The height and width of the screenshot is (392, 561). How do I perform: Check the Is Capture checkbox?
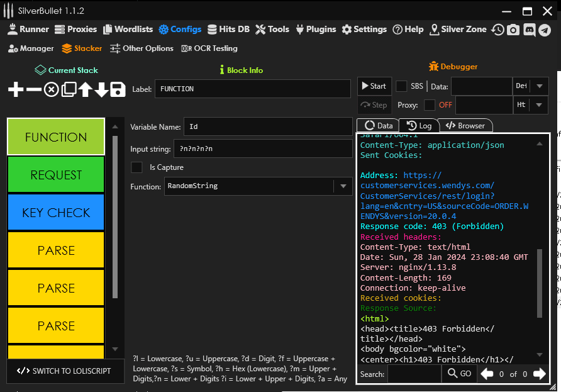[136, 167]
